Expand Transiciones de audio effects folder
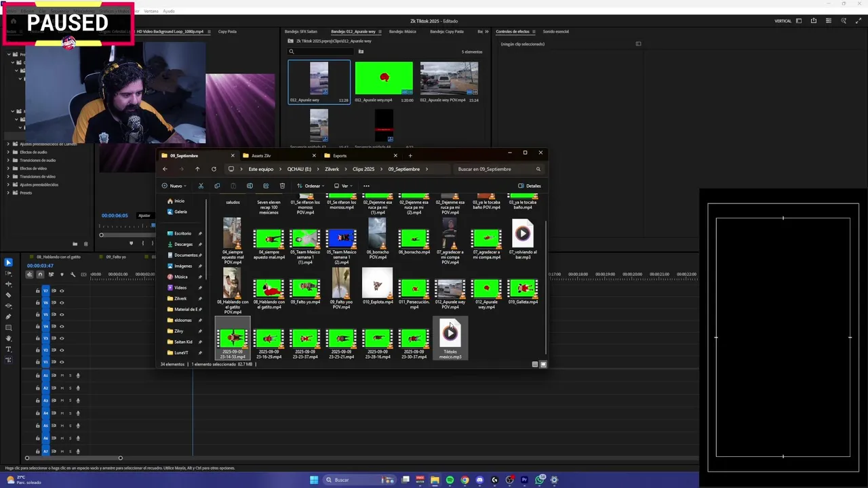 coord(8,160)
